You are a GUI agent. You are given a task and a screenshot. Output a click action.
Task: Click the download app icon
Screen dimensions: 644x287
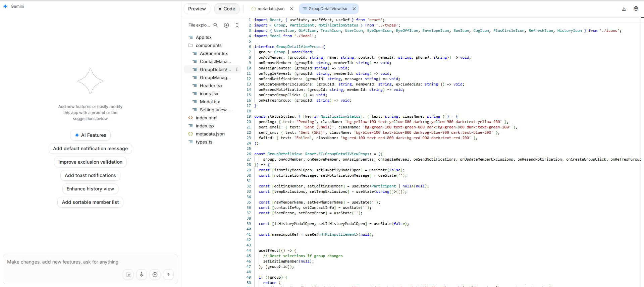(x=624, y=9)
